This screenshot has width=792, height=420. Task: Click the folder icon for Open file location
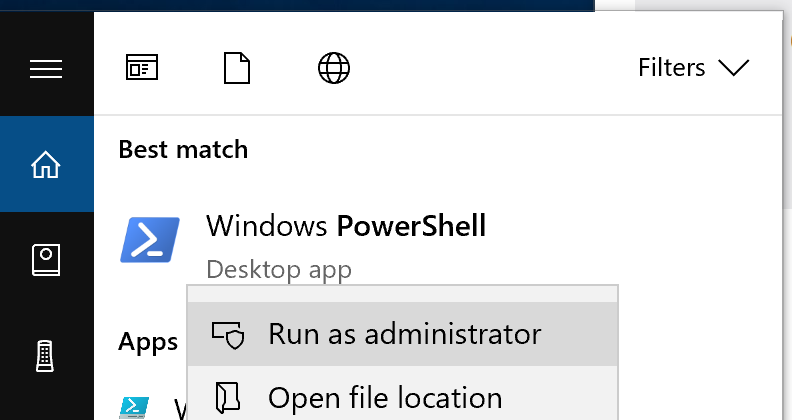[x=228, y=398]
